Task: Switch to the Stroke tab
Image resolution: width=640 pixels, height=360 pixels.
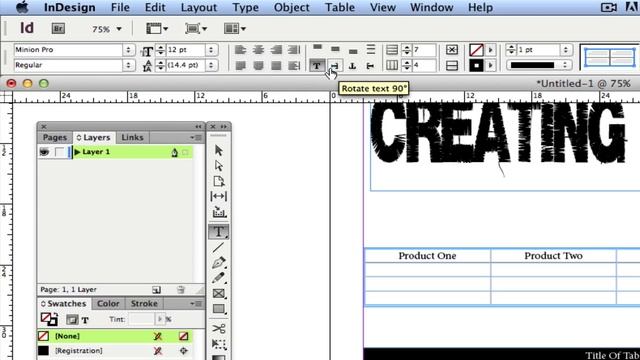Action: 144,304
